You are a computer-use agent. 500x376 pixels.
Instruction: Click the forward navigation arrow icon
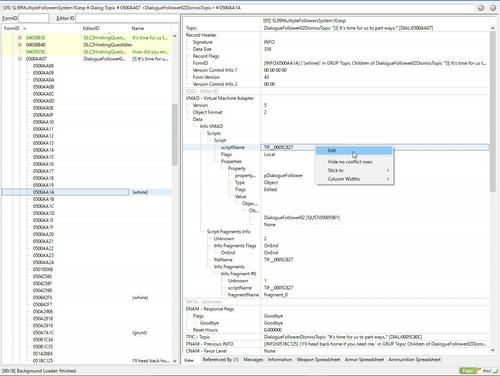(493, 7)
